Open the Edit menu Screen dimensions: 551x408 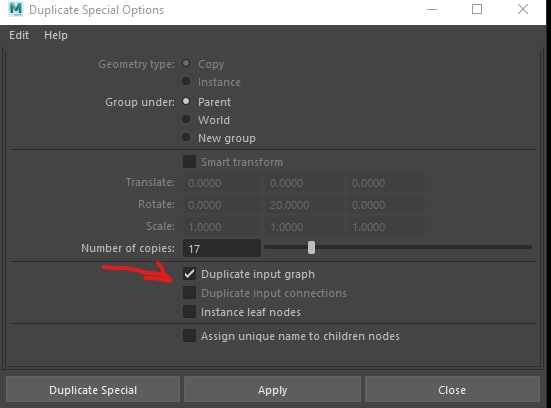19,35
